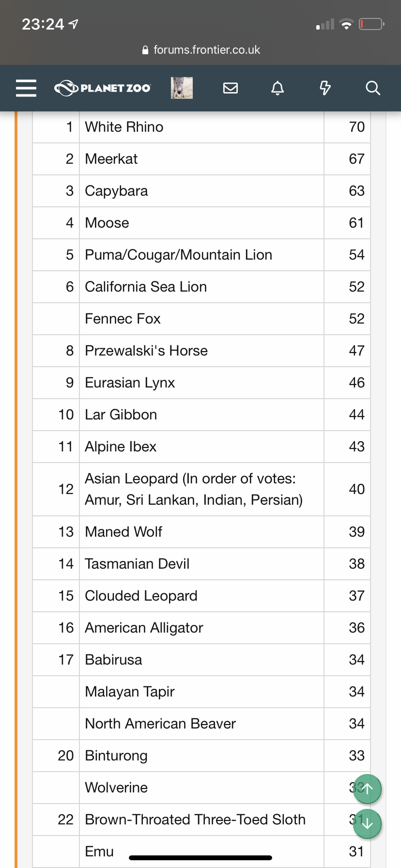
Task: Open the lightning bolt what's new icon
Action: [x=325, y=88]
